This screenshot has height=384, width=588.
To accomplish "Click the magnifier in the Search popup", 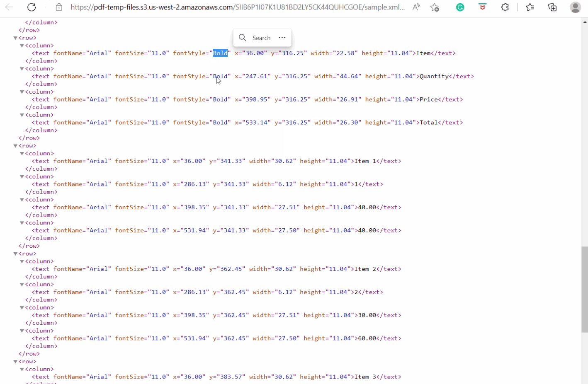I will click(243, 37).
